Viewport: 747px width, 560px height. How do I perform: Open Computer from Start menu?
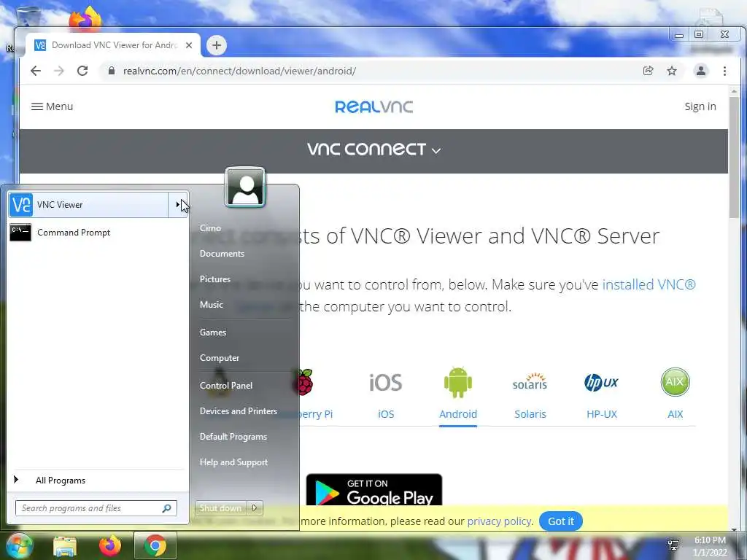pos(219,357)
